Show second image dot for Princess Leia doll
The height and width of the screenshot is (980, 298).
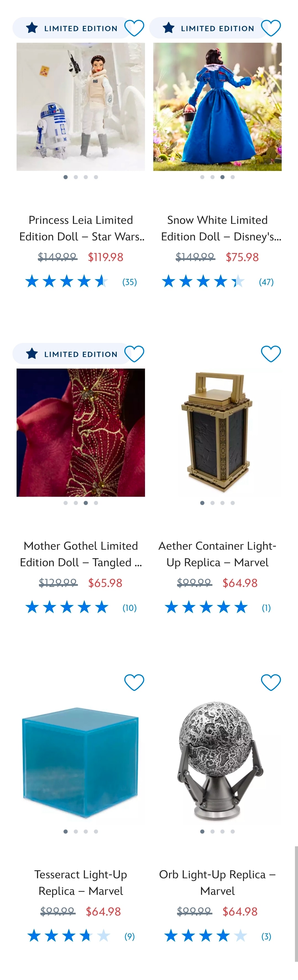tap(76, 177)
